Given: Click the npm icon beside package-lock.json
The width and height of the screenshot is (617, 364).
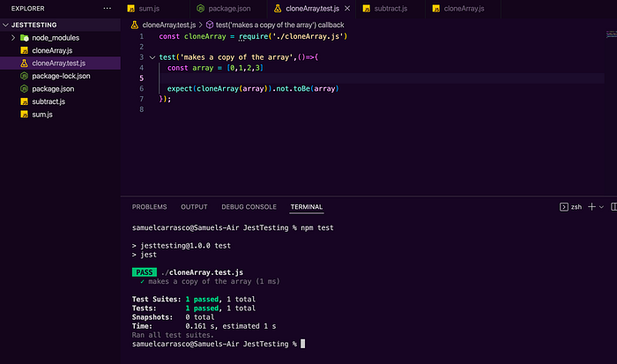Looking at the screenshot, I should tap(25, 76).
